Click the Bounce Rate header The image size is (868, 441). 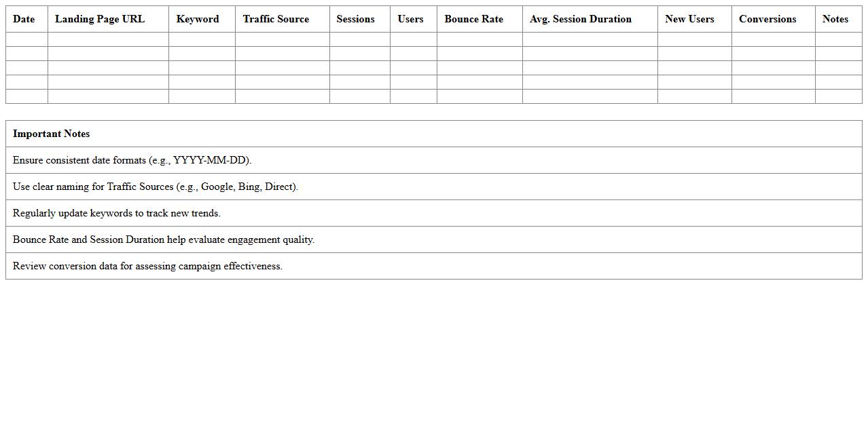click(x=473, y=19)
